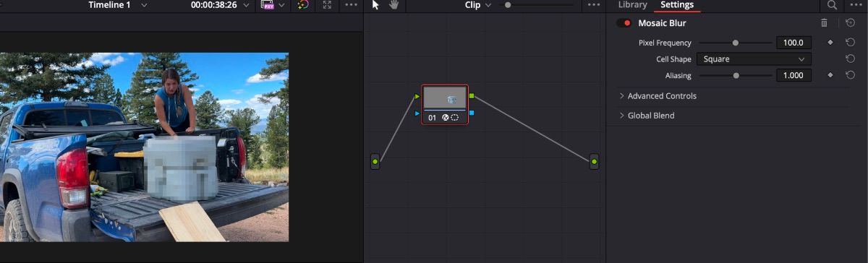The width and height of the screenshot is (868, 263).
Task: Add keyframe diamond for Pixel Frequency
Action: [x=830, y=43]
